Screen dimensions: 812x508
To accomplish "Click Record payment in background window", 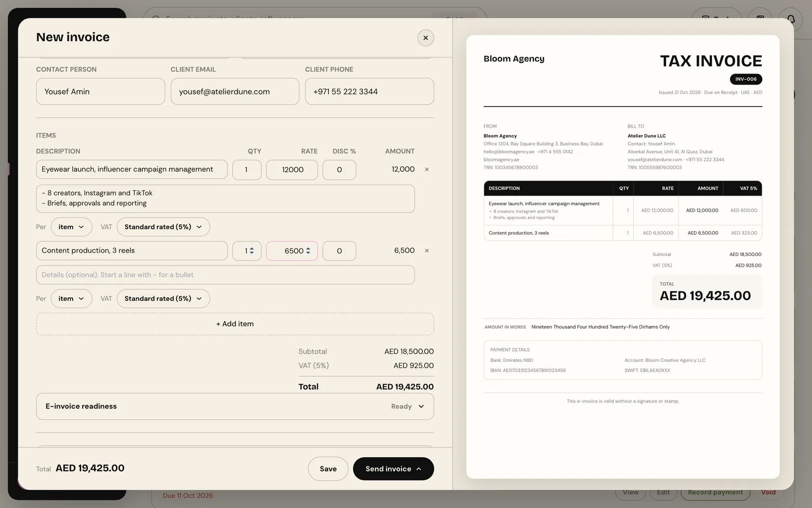I will click(x=715, y=492).
